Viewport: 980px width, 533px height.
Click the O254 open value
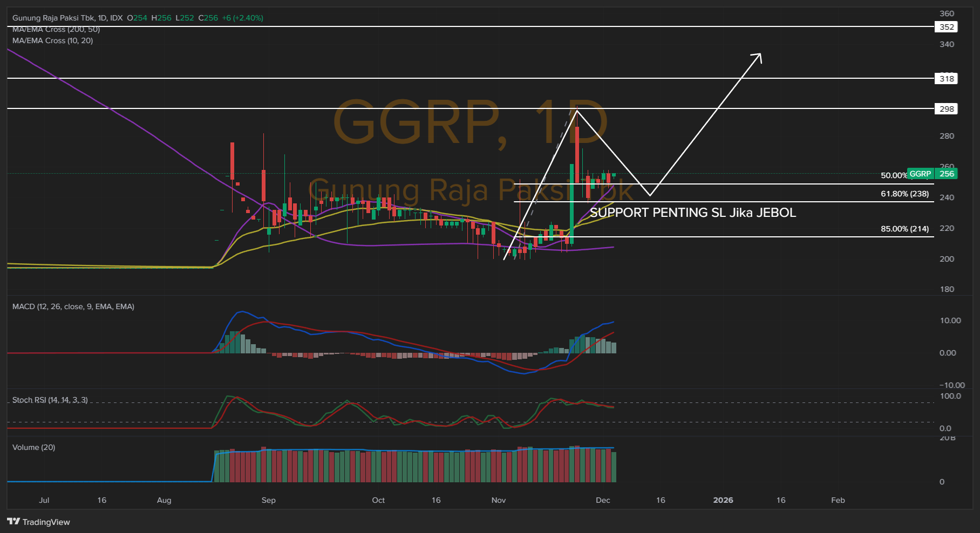(x=137, y=18)
